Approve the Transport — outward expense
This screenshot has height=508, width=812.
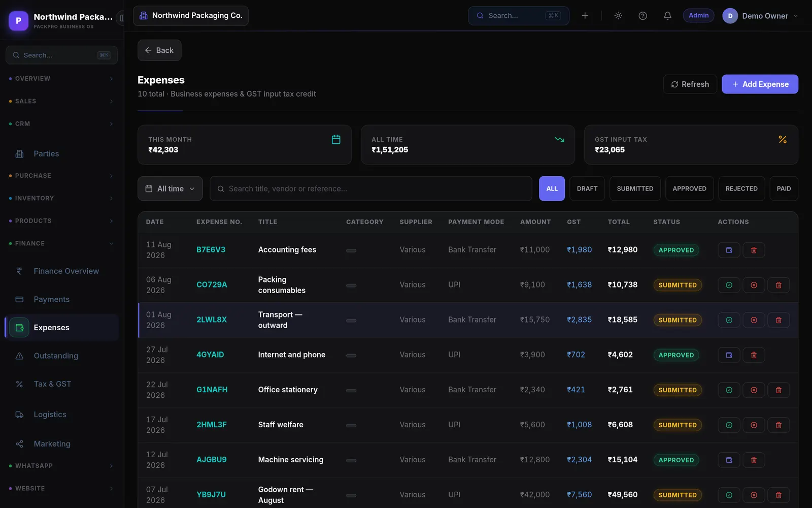tap(729, 320)
